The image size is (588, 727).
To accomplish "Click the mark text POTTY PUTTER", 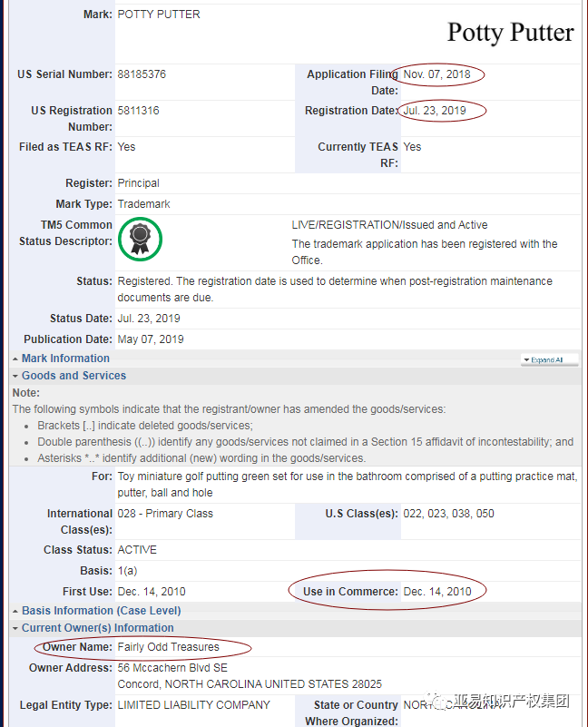I will coord(159,15).
